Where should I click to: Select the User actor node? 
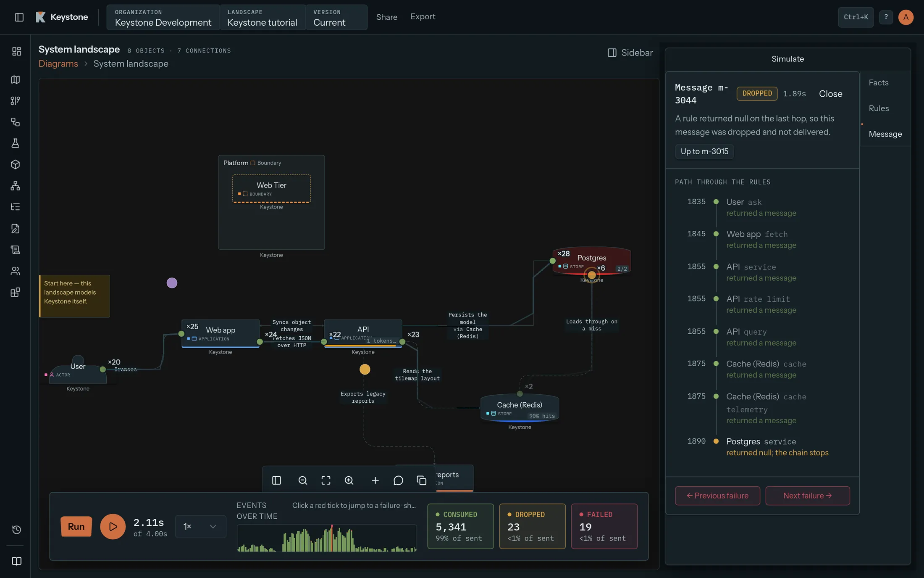(78, 369)
